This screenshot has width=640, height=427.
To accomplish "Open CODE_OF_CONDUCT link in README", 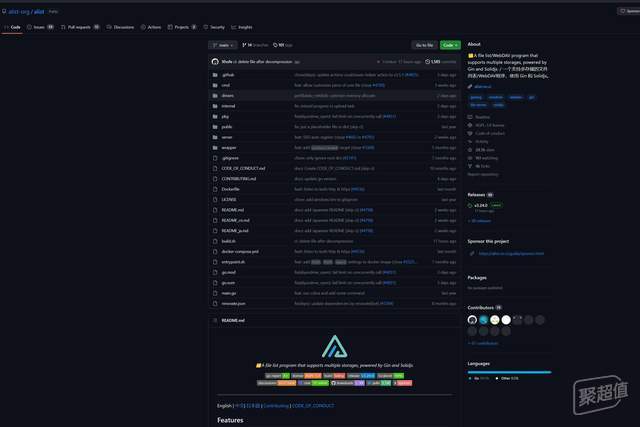I will click(313, 406).
